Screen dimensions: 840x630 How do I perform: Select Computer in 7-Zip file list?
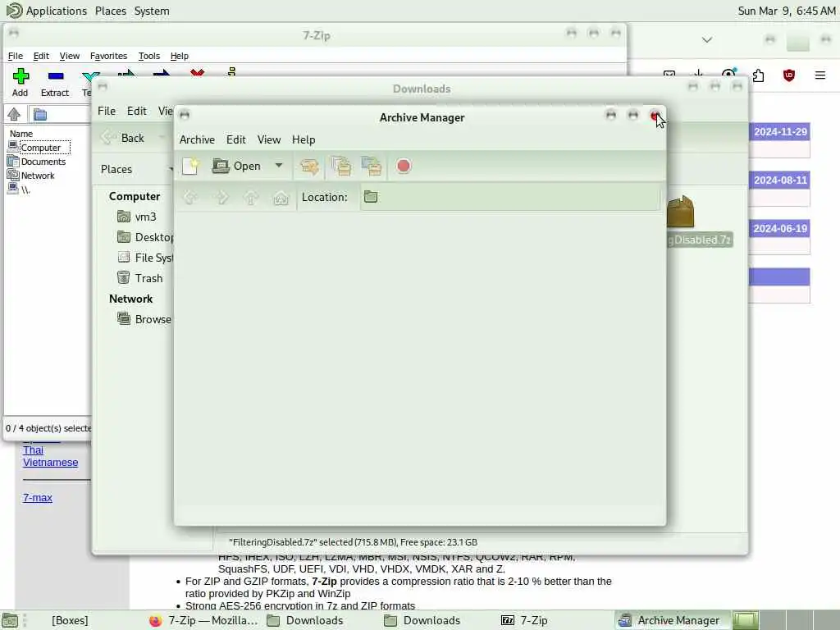click(40, 148)
